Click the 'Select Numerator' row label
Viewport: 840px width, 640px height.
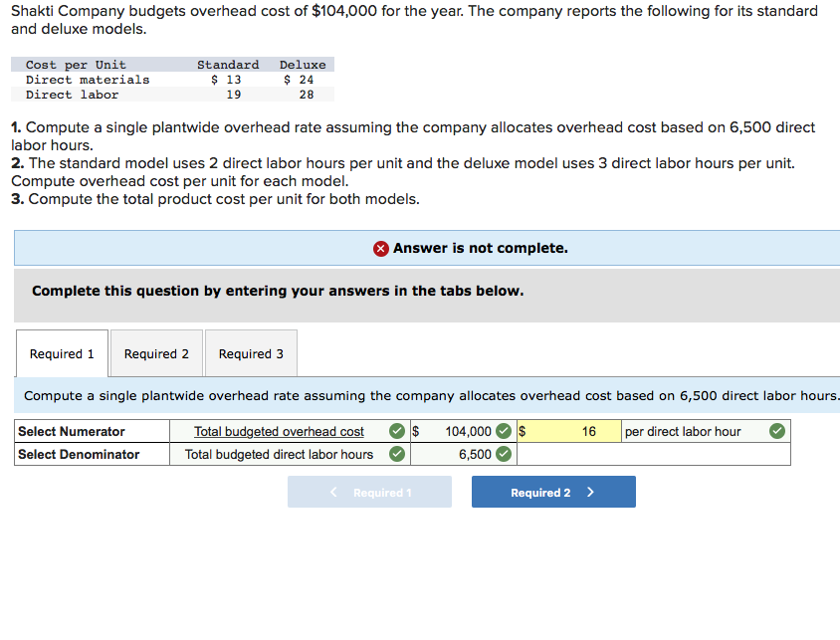pos(72,431)
